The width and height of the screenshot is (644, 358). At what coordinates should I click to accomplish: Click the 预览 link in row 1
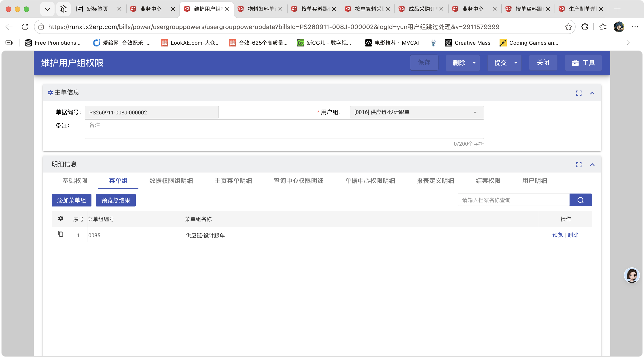557,235
